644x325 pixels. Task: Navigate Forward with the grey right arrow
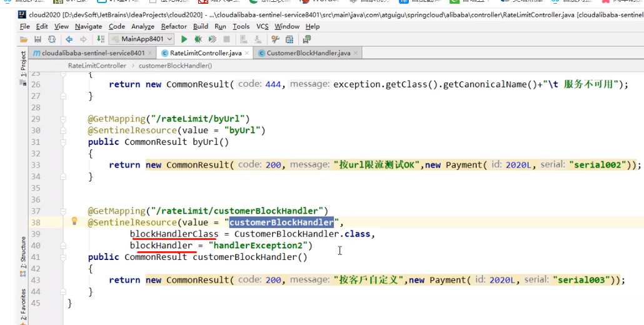tap(83, 39)
